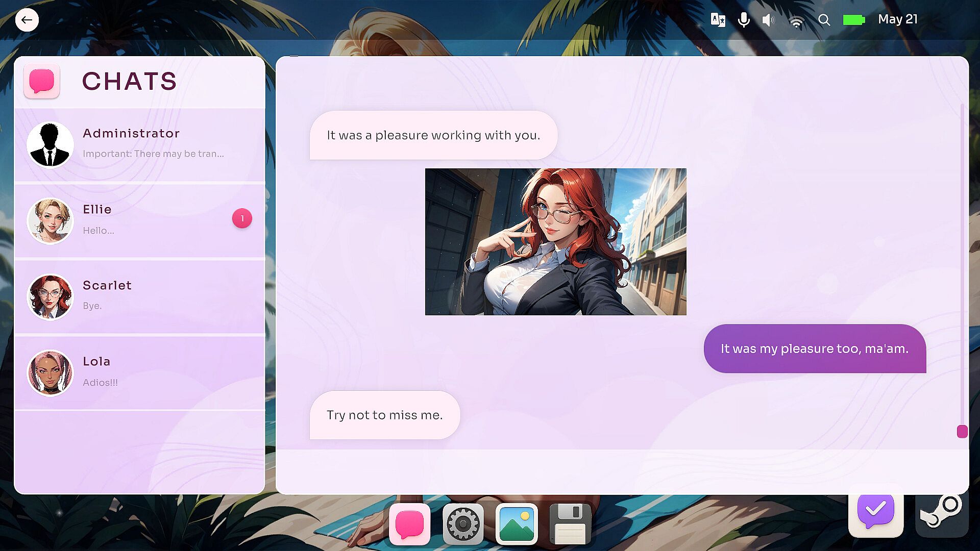Image resolution: width=980 pixels, height=551 pixels.
Task: Toggle the microphone icon
Action: 744,20
